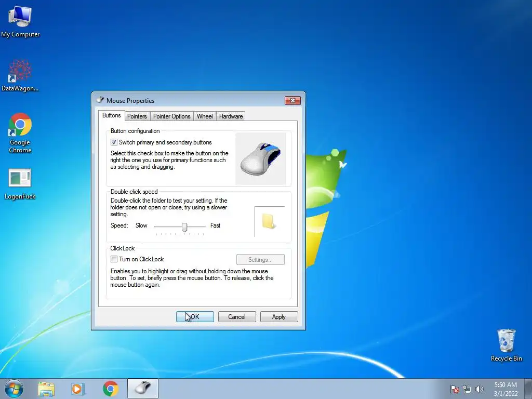Switch to the Pointers tab
The width and height of the screenshot is (532, 399).
[x=137, y=116]
